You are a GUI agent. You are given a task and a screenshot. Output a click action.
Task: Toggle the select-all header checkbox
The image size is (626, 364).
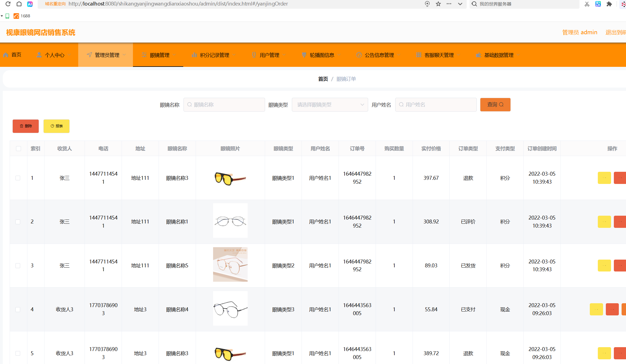(19, 149)
